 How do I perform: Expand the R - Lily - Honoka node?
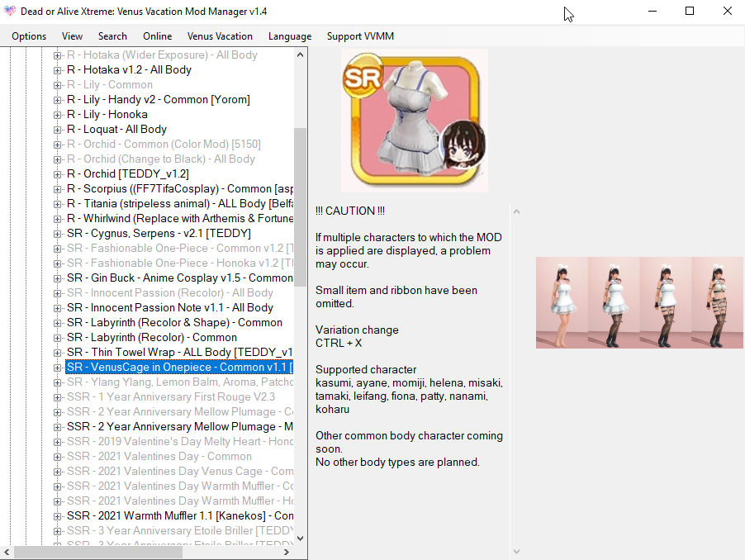[57, 115]
